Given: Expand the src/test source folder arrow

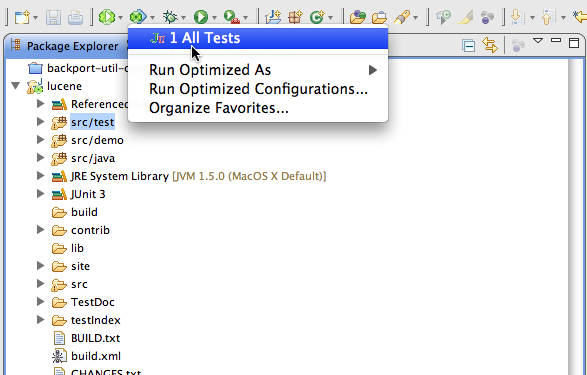Looking at the screenshot, I should pyautogui.click(x=40, y=122).
